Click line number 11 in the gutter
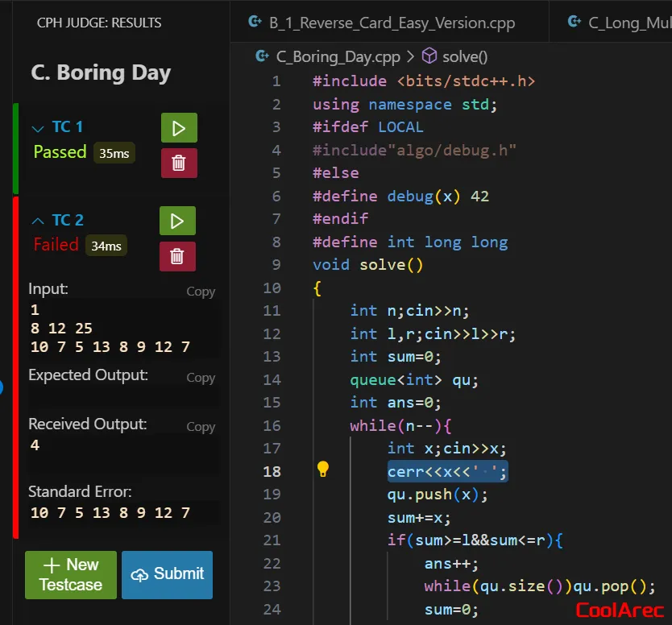 coord(272,311)
